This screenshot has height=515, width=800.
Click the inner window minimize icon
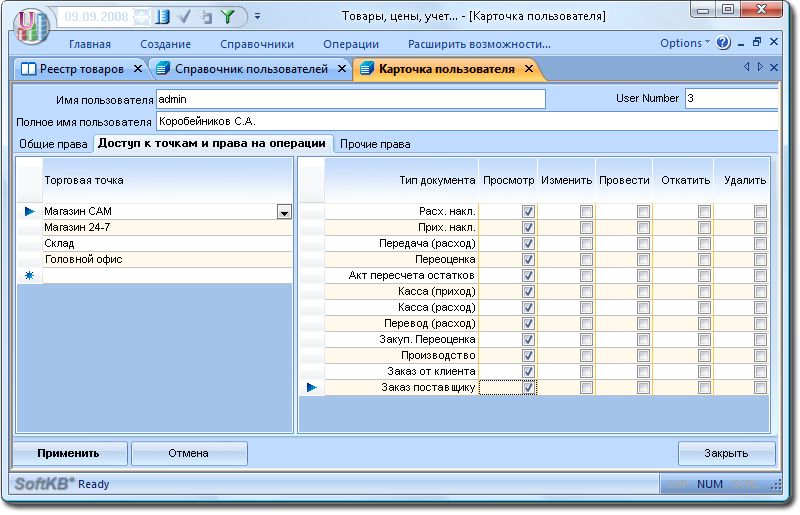point(741,43)
